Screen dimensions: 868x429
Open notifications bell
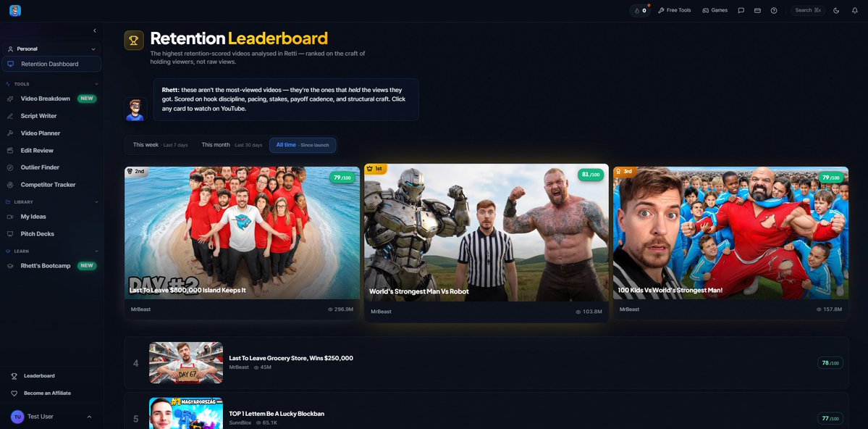[855, 11]
